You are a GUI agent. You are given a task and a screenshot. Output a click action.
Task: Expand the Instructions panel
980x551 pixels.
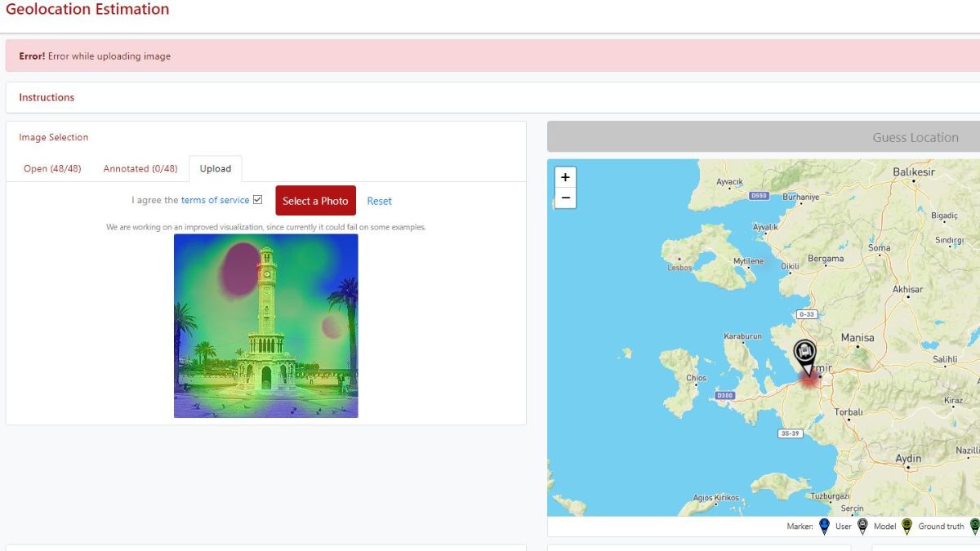(47, 97)
